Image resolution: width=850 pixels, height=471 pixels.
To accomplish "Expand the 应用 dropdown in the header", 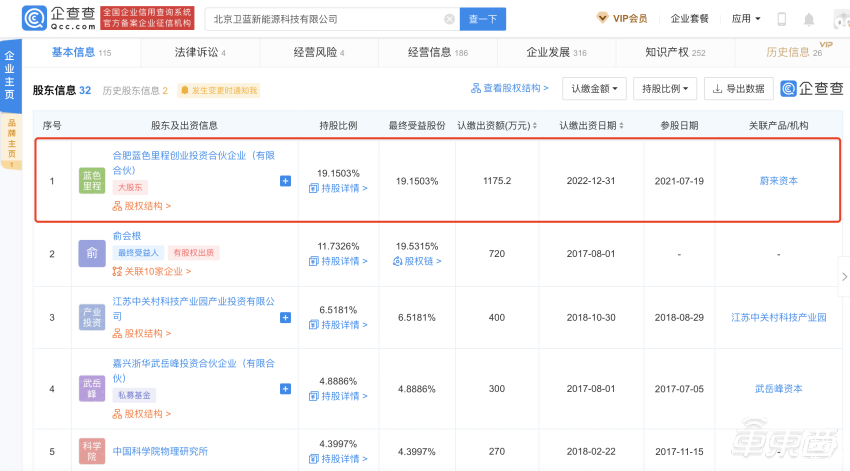I will click(x=746, y=19).
